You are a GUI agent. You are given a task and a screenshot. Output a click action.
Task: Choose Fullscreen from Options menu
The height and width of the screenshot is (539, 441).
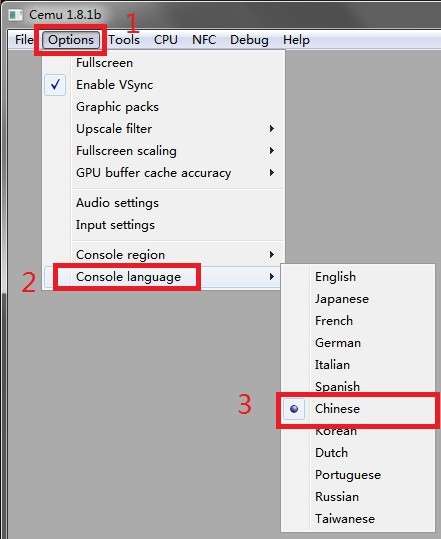click(x=163, y=63)
